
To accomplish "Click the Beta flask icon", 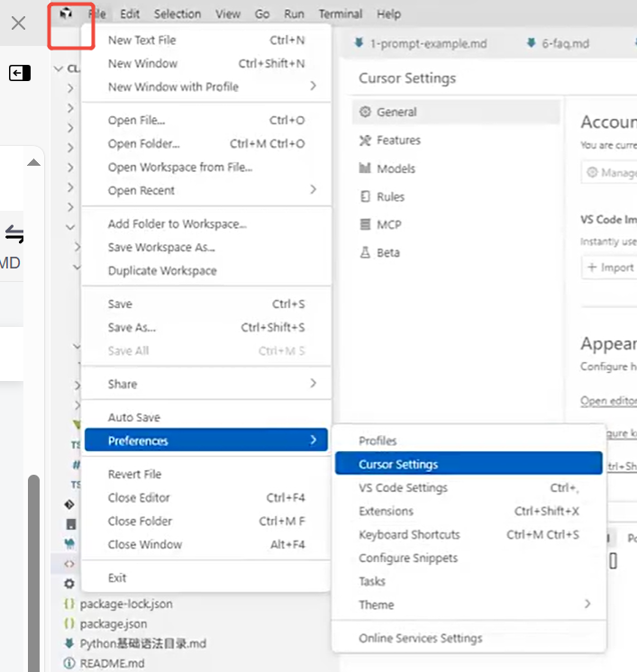I will (x=365, y=252).
